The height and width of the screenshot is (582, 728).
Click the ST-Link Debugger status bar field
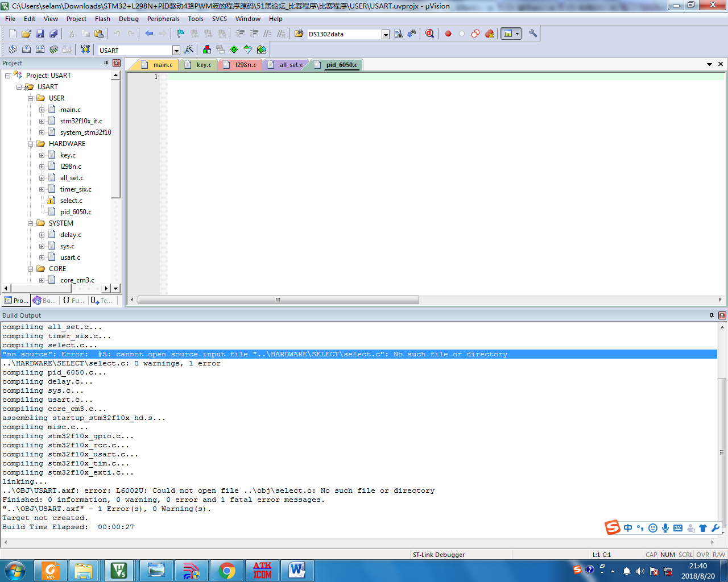(461, 555)
